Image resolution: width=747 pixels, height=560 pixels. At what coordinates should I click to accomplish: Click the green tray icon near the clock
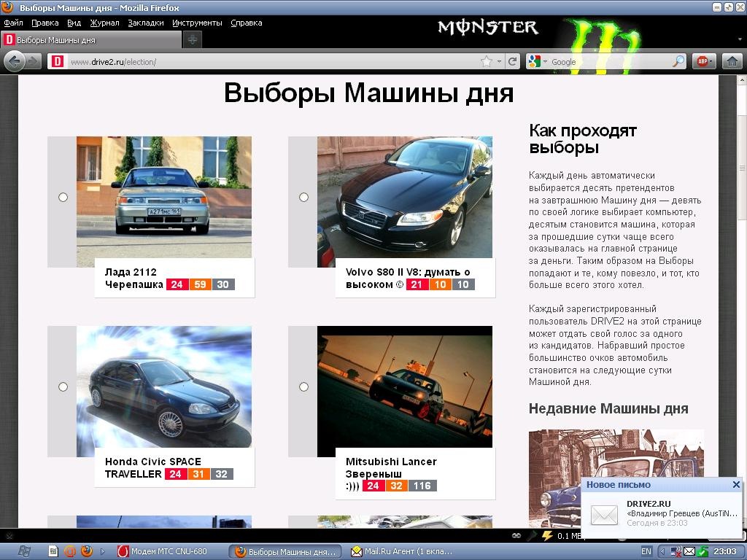(703, 551)
